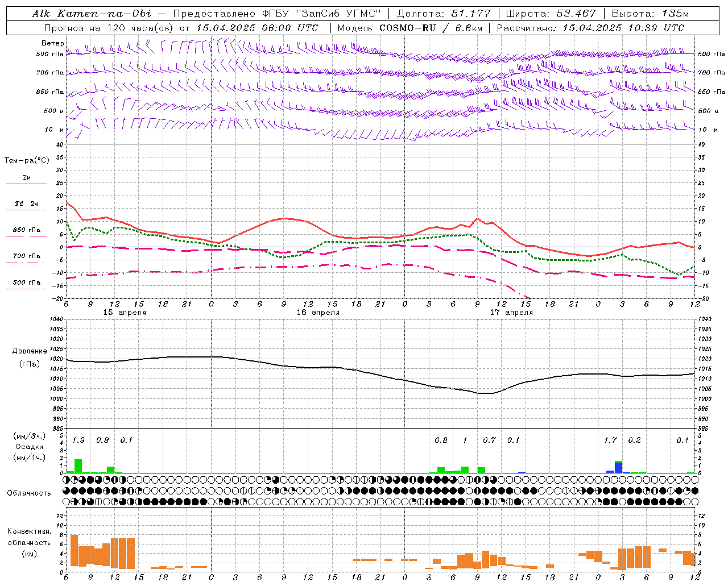This screenshot has height=582, width=728.
Task: Click the tallest green precipitation bar under 1.9
Action: tap(78, 466)
